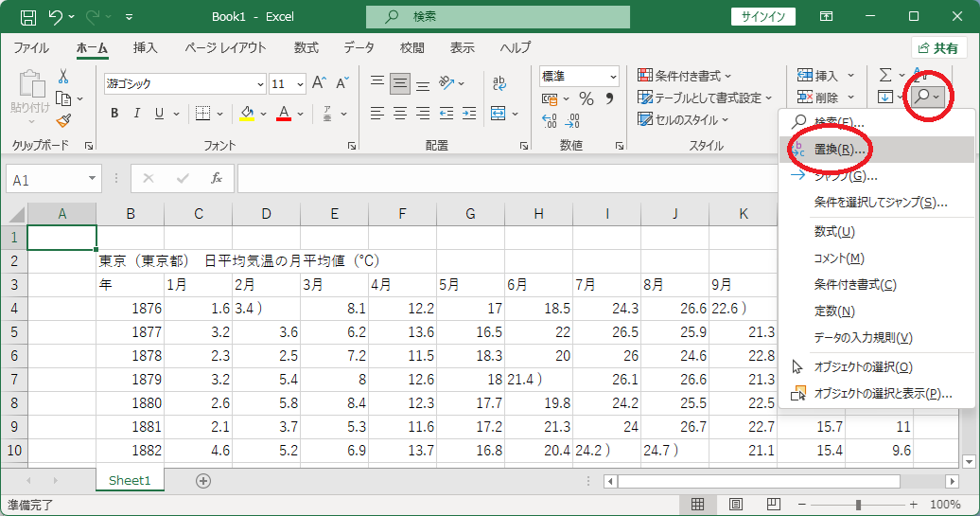980x516 pixels.
Task: Align text to top
Action: (376, 82)
